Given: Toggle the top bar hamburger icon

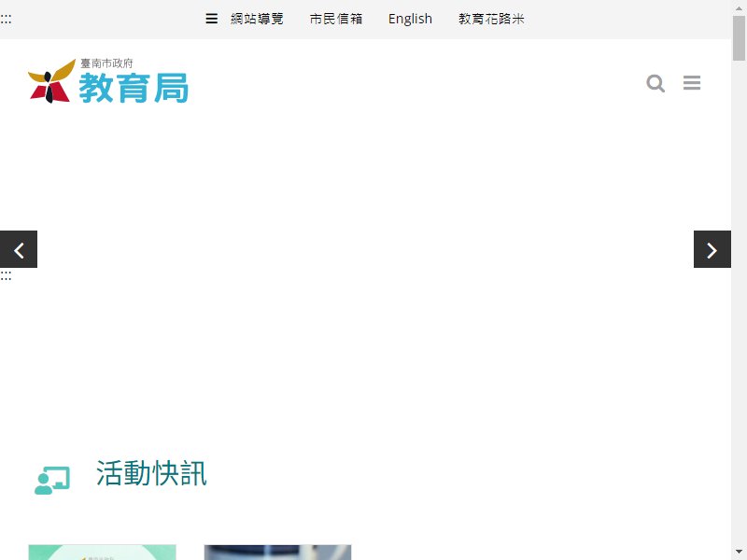Looking at the screenshot, I should click(x=212, y=19).
